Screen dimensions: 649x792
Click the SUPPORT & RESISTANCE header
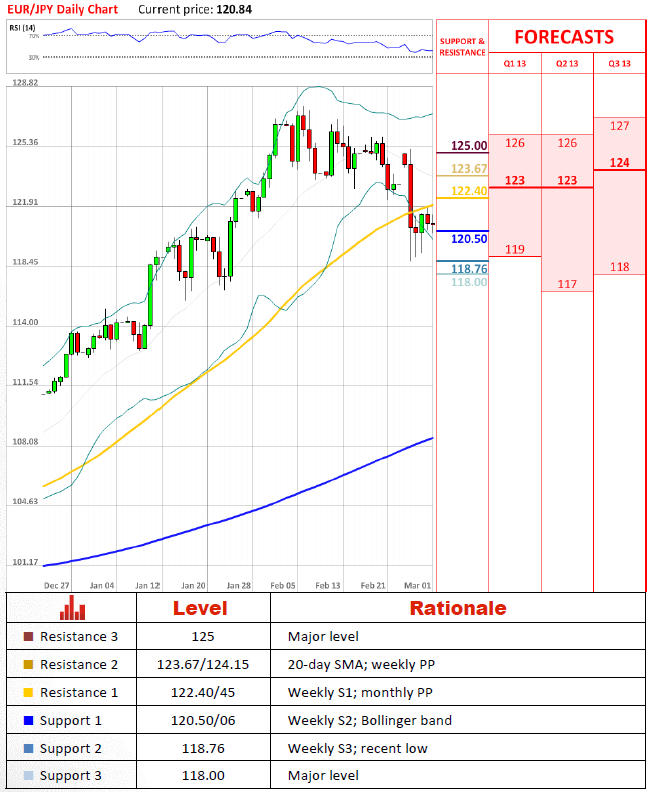[462, 46]
